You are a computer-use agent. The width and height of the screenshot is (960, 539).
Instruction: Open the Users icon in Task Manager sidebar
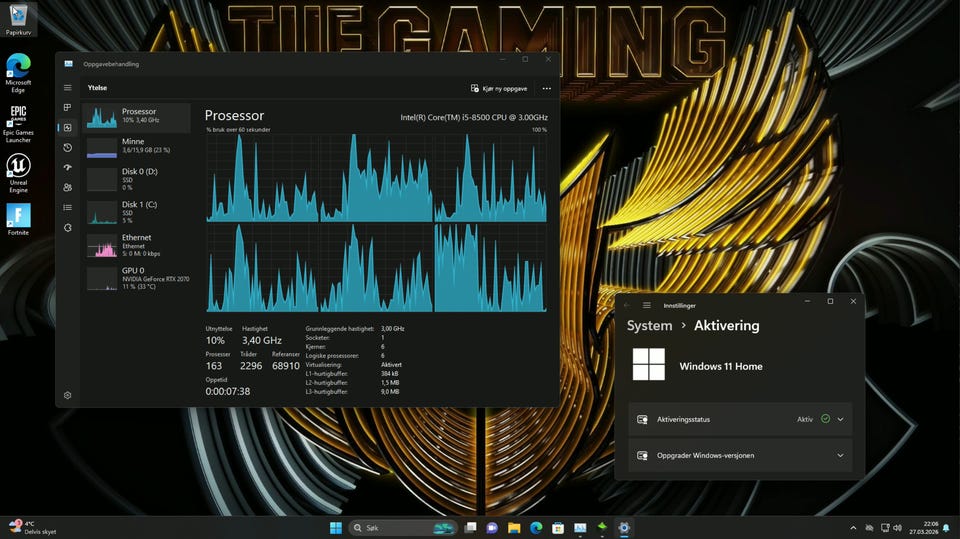pos(68,187)
